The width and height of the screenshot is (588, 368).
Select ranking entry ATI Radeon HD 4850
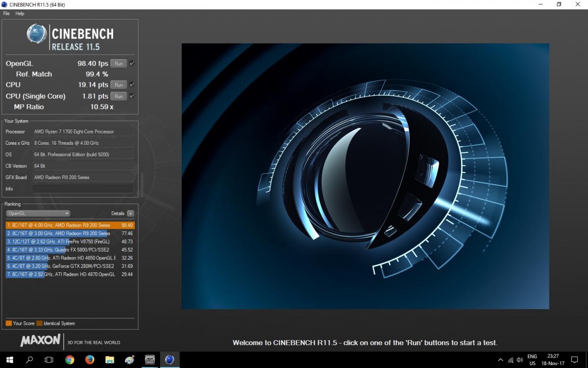click(70, 258)
